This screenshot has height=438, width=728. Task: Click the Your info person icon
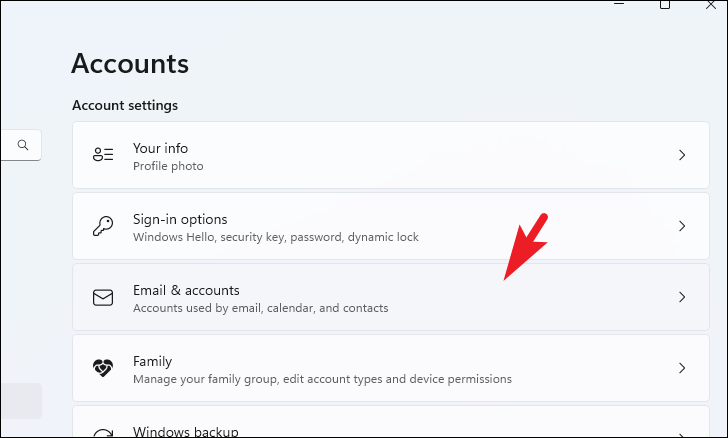[103, 155]
